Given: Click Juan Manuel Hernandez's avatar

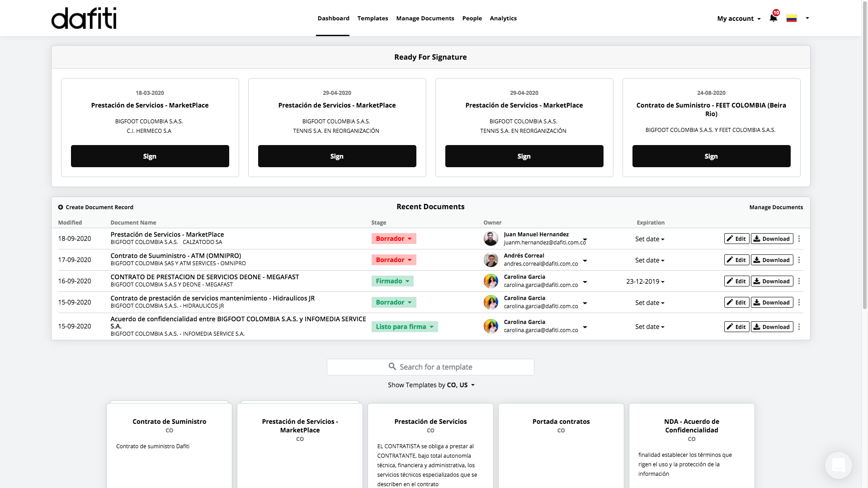Looking at the screenshot, I should pos(491,239).
